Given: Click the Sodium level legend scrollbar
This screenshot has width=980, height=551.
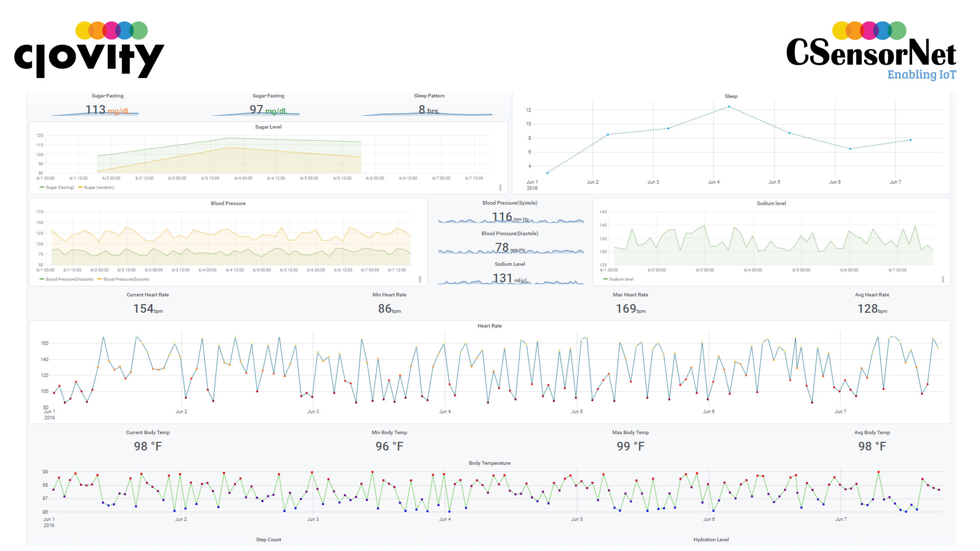Looking at the screenshot, I should pyautogui.click(x=943, y=280).
